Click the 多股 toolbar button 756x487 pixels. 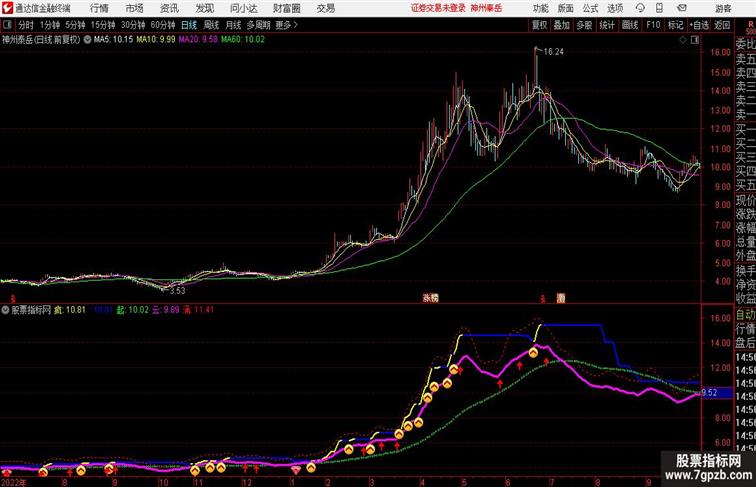pos(584,25)
